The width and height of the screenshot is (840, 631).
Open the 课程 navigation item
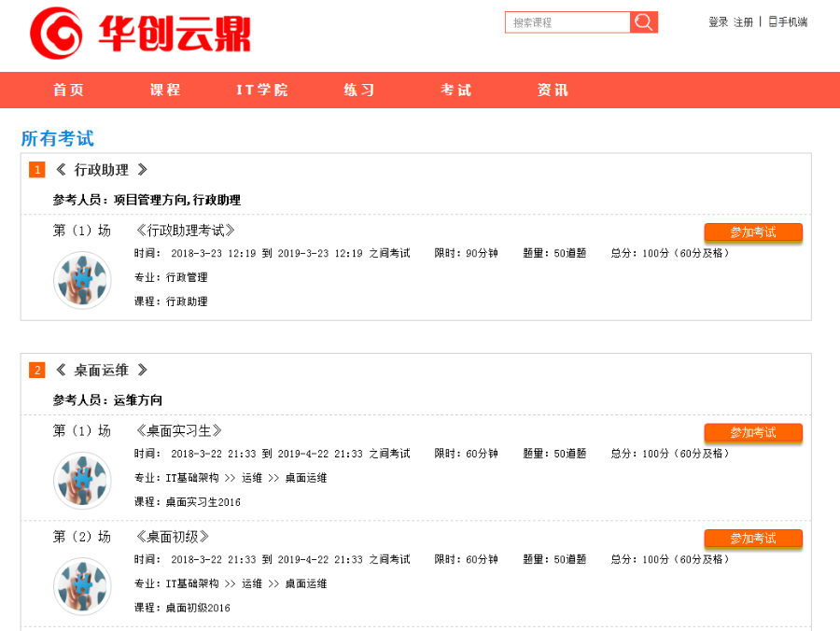click(x=165, y=90)
